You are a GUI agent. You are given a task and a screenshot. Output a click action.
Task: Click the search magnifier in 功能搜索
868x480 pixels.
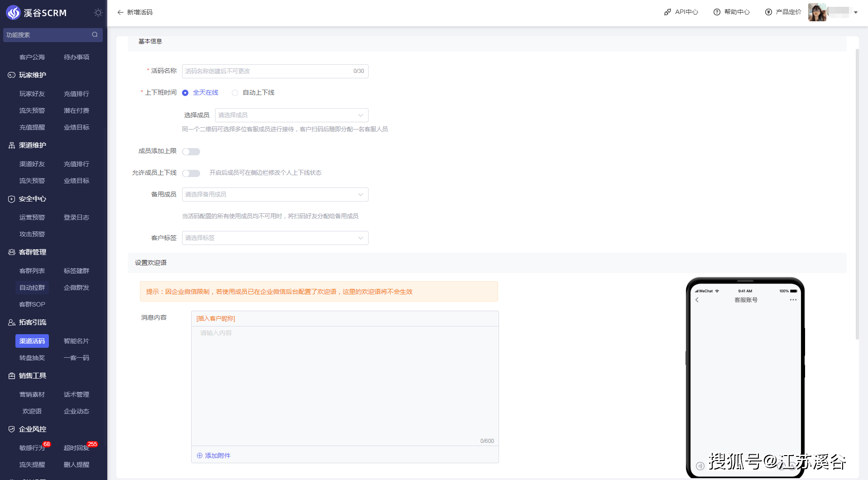95,35
